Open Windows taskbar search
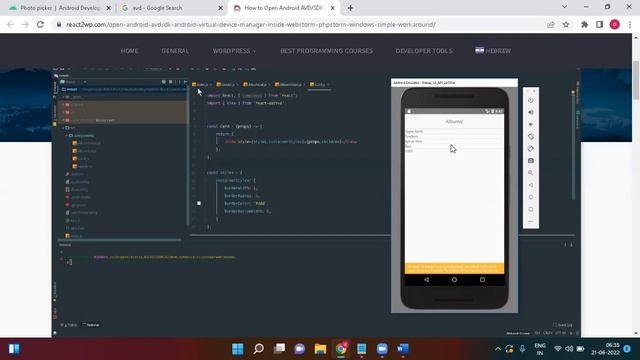The width and height of the screenshot is (640, 360). [x=258, y=349]
